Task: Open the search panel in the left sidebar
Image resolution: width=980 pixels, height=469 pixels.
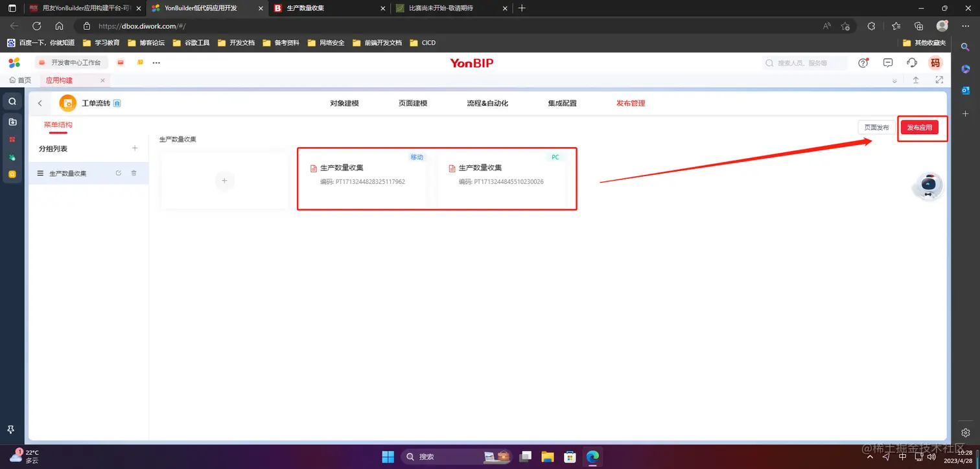Action: [12, 101]
